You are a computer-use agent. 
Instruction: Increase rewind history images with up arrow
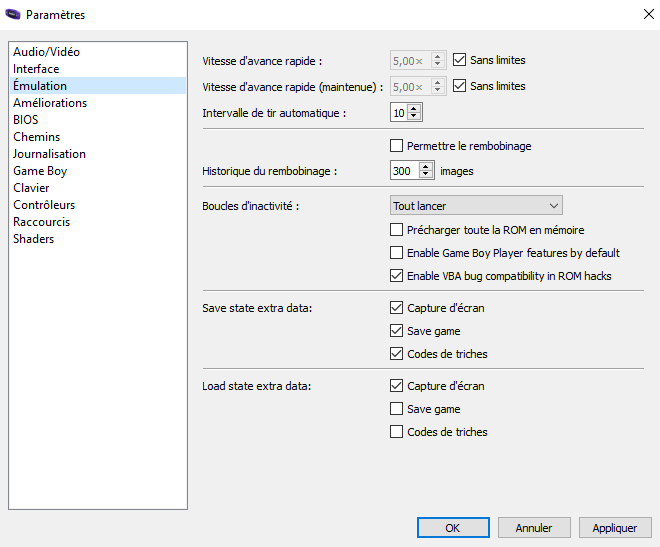pos(426,167)
